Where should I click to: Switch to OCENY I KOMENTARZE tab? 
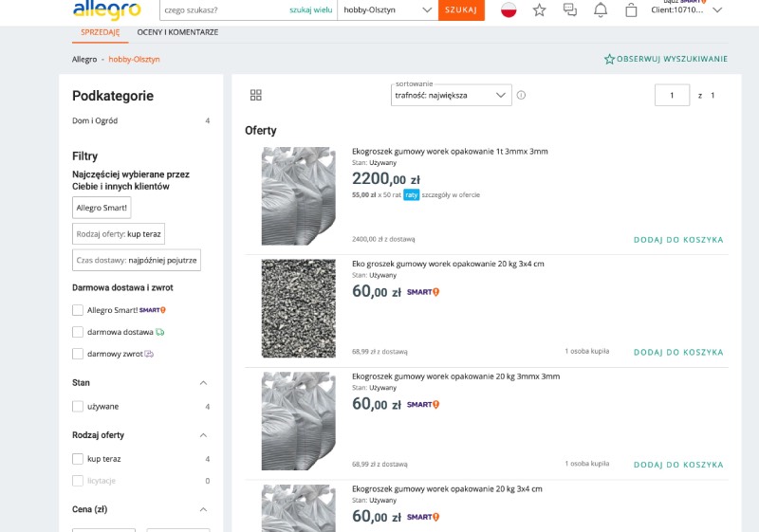[x=177, y=32]
